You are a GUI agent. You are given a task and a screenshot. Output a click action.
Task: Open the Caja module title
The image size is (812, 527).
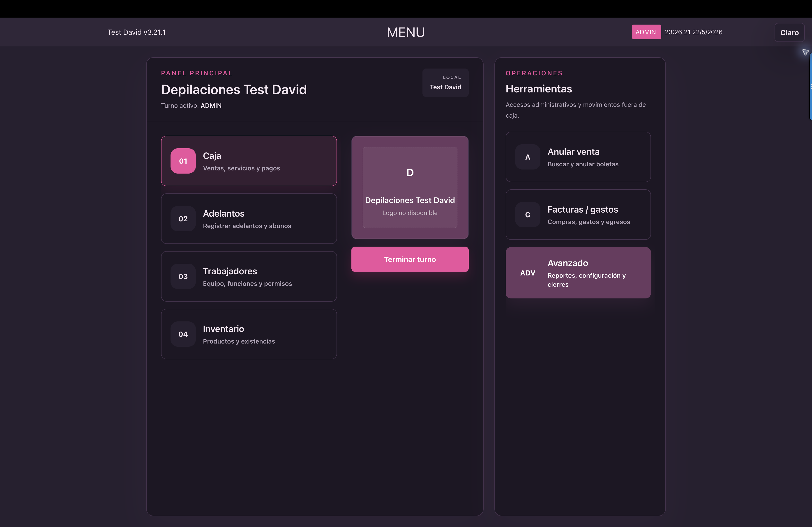[x=212, y=156]
